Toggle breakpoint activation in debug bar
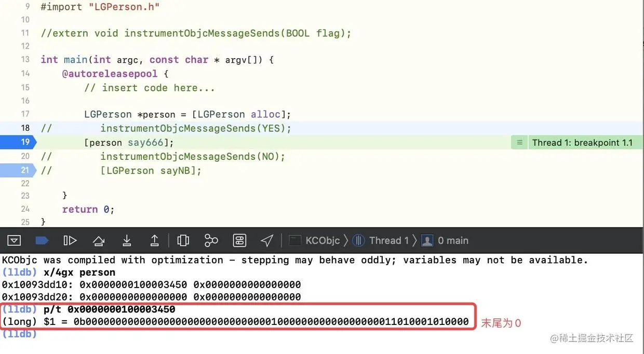 [x=42, y=240]
